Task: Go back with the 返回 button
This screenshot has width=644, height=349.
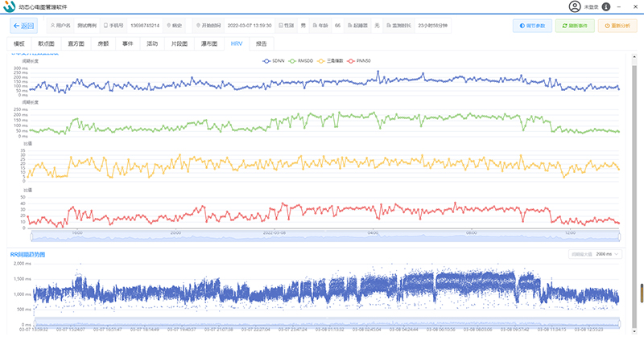Action: click(23, 26)
